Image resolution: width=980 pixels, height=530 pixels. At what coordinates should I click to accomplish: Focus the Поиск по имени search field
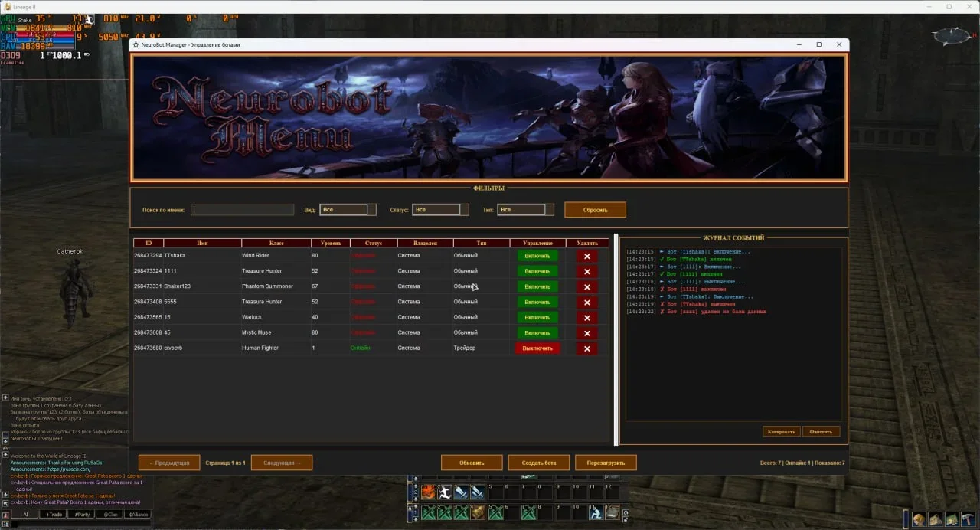243,210
